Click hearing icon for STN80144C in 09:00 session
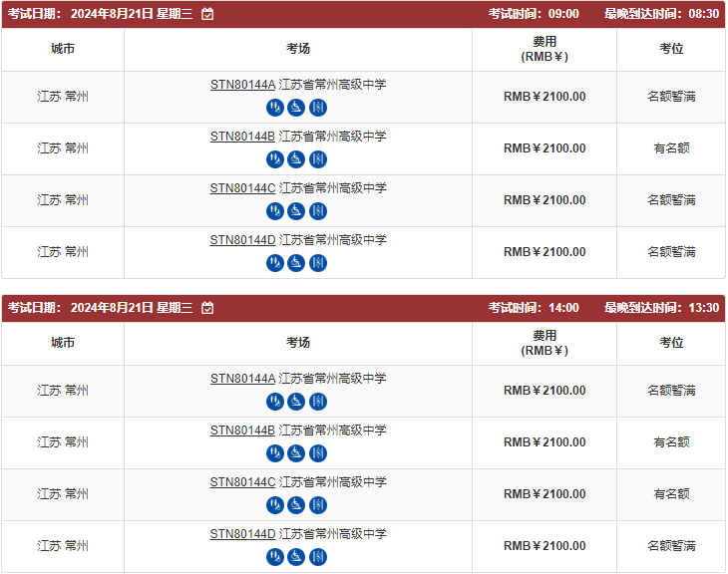Screen dimensions: 728x574 (275, 211)
